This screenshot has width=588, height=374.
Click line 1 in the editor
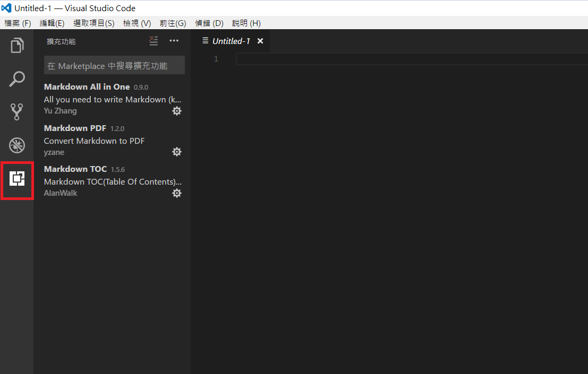click(319, 58)
